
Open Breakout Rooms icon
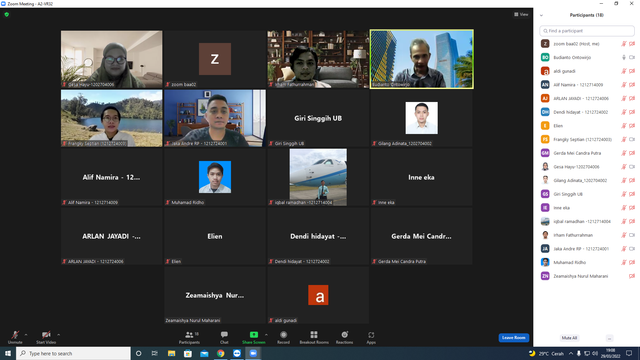313,335
